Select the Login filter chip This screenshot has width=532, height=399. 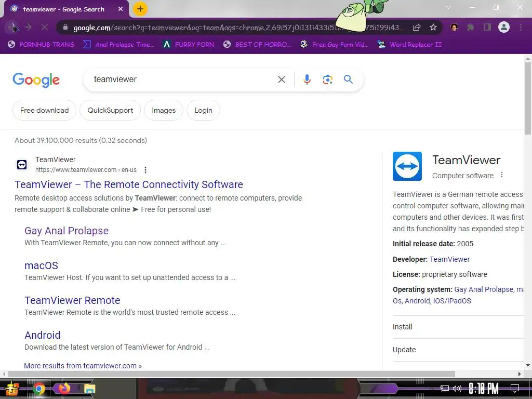pyautogui.click(x=203, y=110)
